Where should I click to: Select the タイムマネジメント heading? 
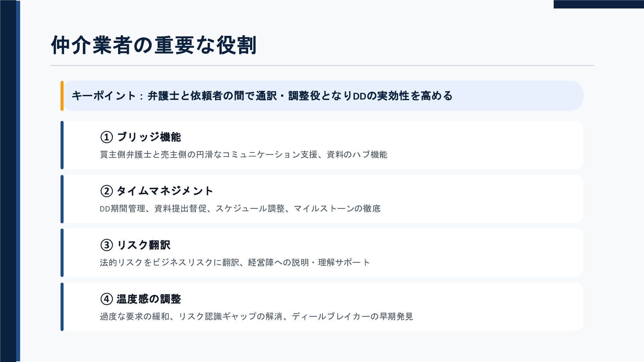[165, 191]
